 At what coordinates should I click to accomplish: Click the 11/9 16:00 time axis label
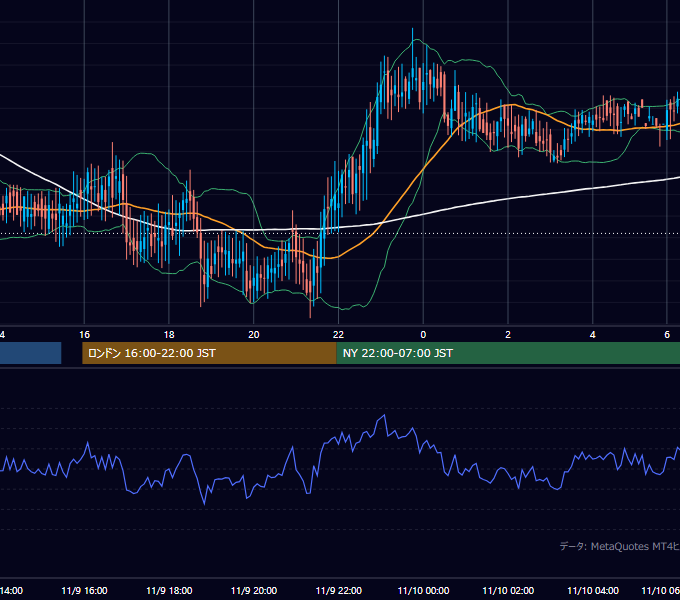click(x=85, y=591)
